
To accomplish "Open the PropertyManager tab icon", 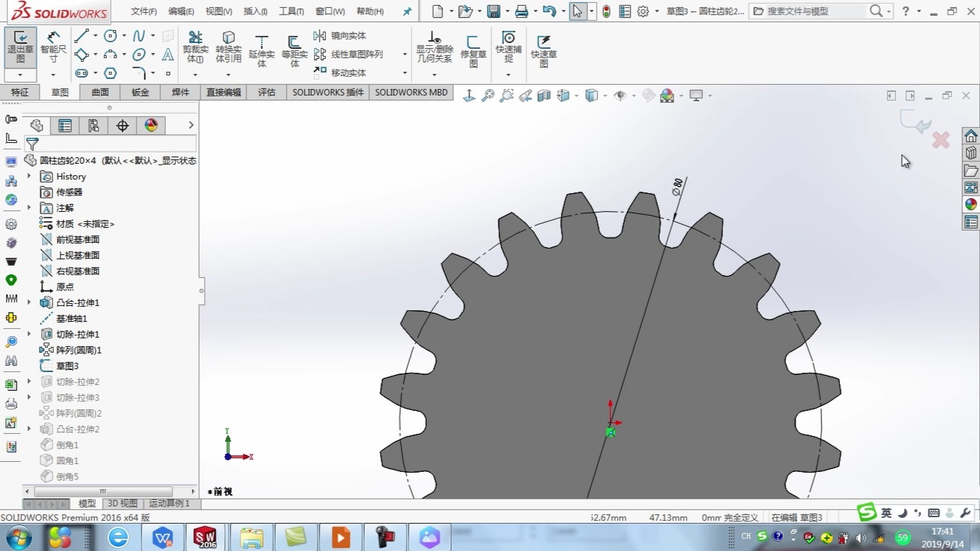I will [x=65, y=126].
